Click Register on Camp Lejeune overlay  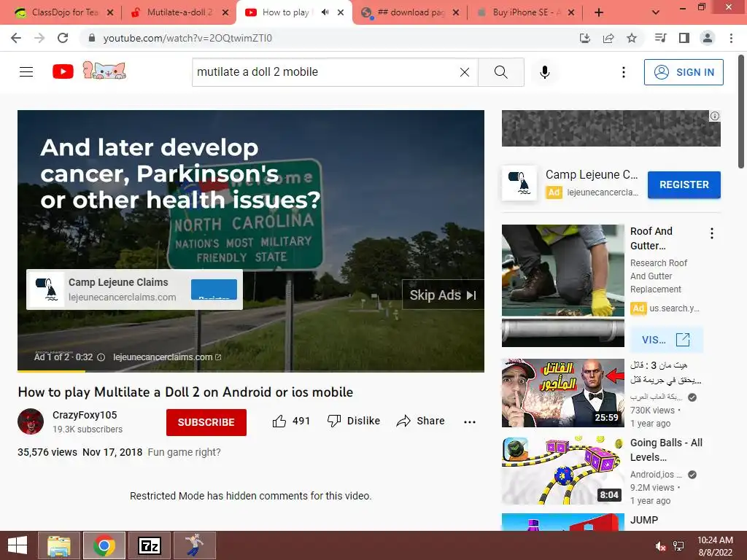point(214,289)
